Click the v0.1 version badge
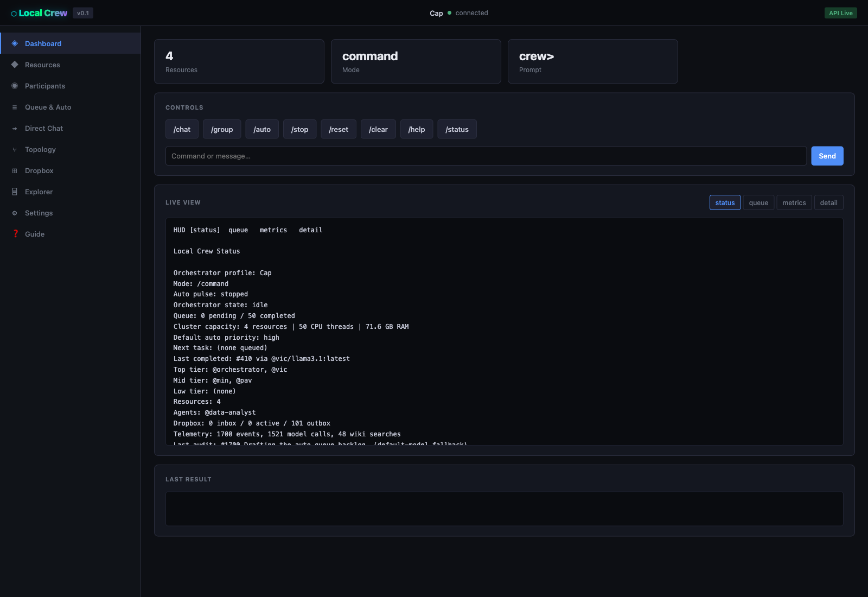The image size is (868, 597). (x=83, y=13)
